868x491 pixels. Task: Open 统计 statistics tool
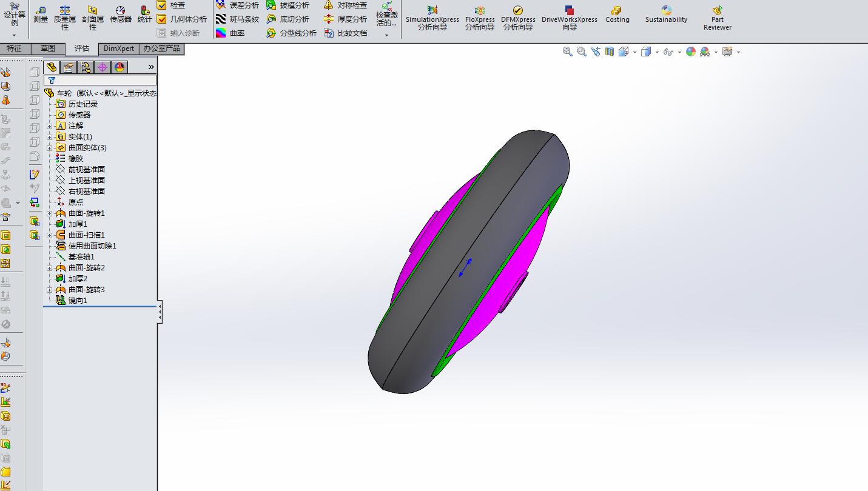pyautogui.click(x=144, y=15)
